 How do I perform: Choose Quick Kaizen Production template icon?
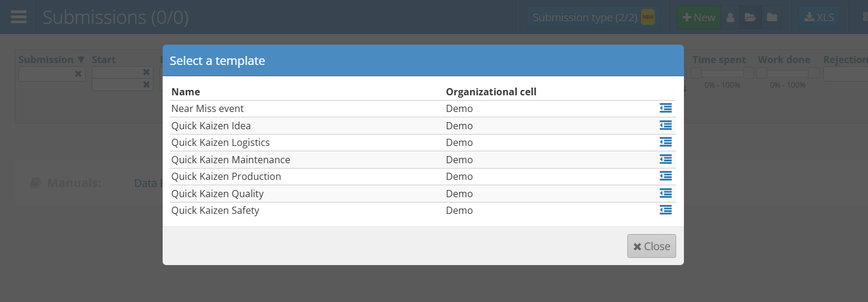pos(665,176)
